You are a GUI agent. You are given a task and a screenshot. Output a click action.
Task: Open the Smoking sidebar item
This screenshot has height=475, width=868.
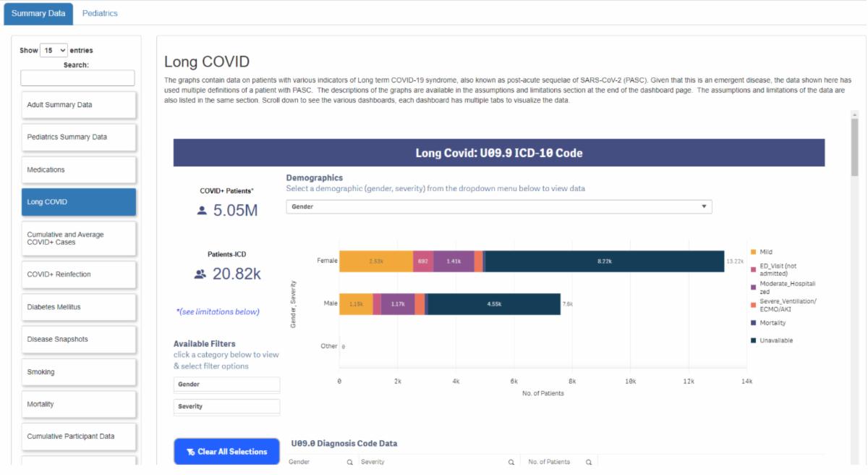pyautogui.click(x=78, y=371)
